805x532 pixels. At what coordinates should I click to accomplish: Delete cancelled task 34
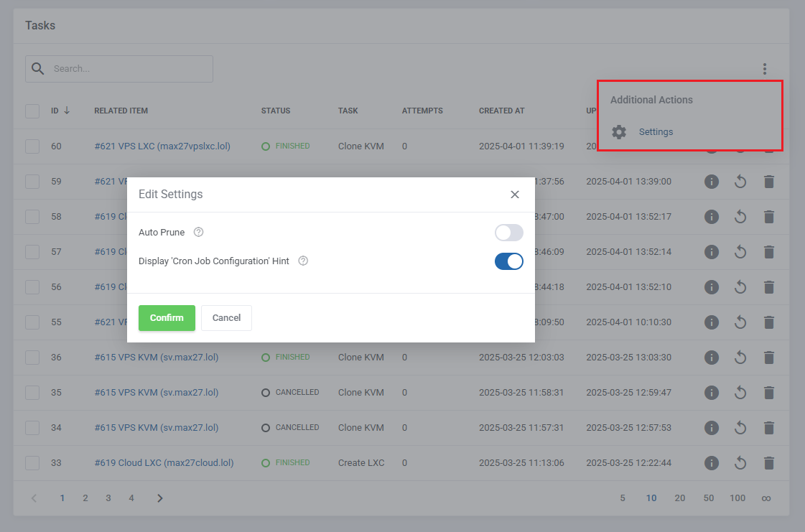click(x=768, y=428)
